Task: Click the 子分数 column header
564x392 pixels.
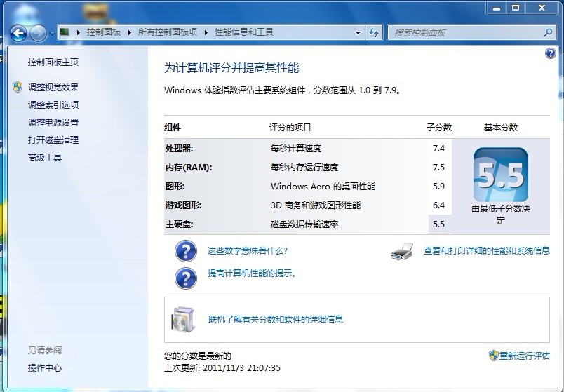Action: click(x=439, y=128)
